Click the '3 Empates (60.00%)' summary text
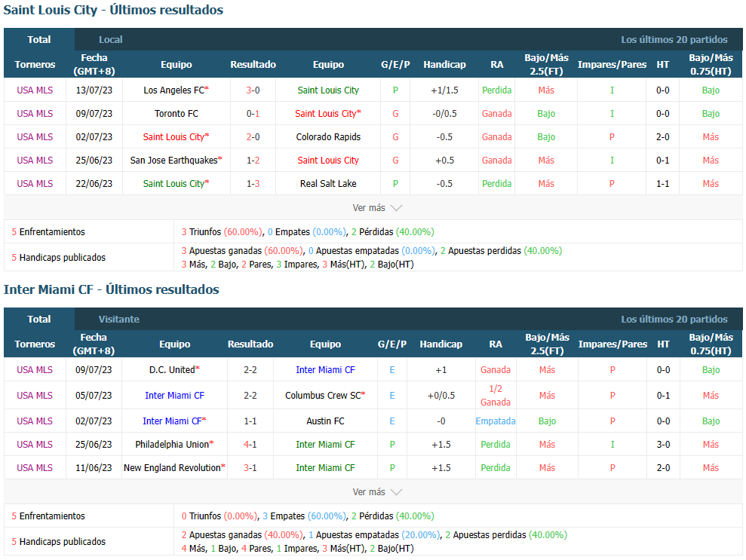This screenshot has width=746, height=560. pyautogui.click(x=305, y=516)
